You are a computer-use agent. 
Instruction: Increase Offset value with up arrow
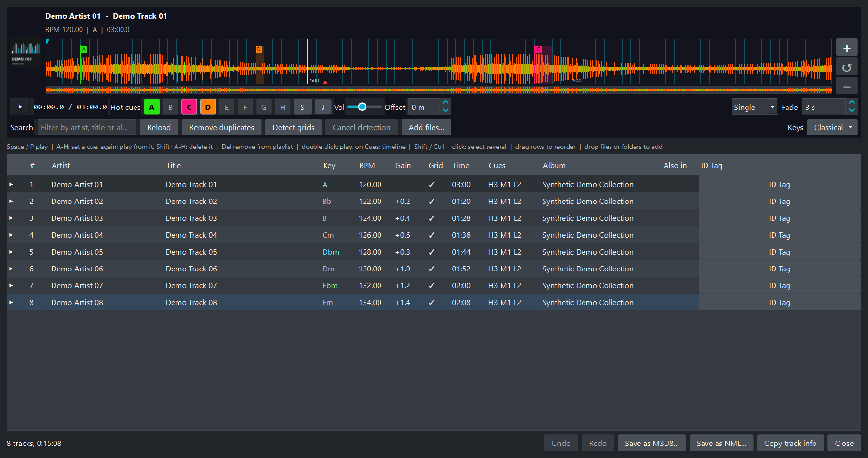[x=446, y=103]
